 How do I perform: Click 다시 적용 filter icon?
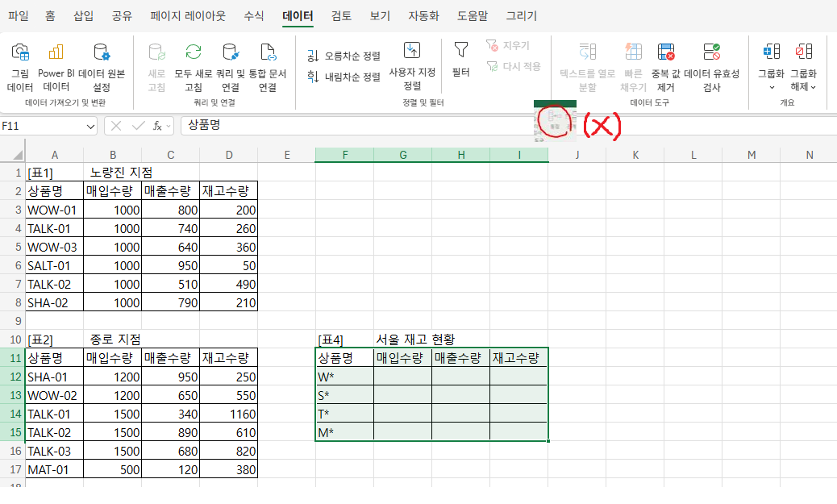(492, 66)
